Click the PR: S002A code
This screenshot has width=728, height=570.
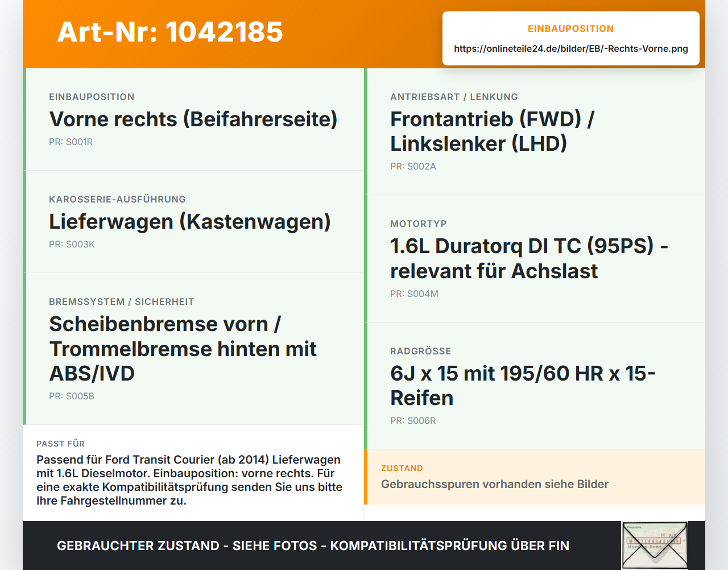[413, 166]
